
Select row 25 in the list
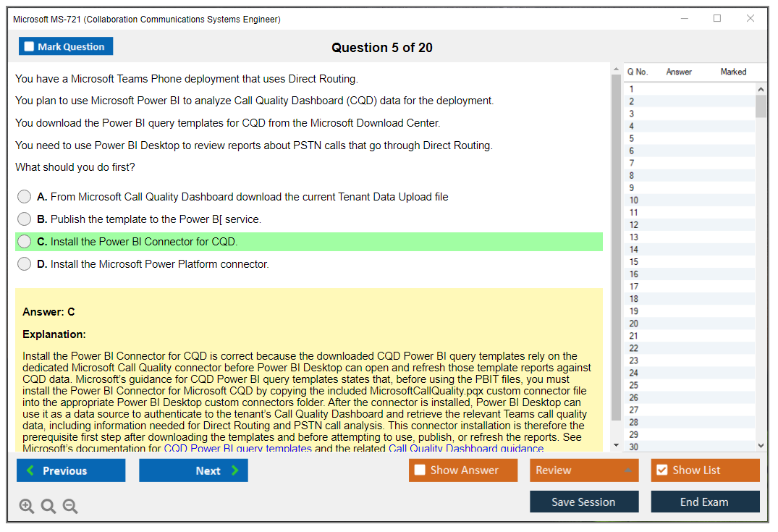[690, 385]
